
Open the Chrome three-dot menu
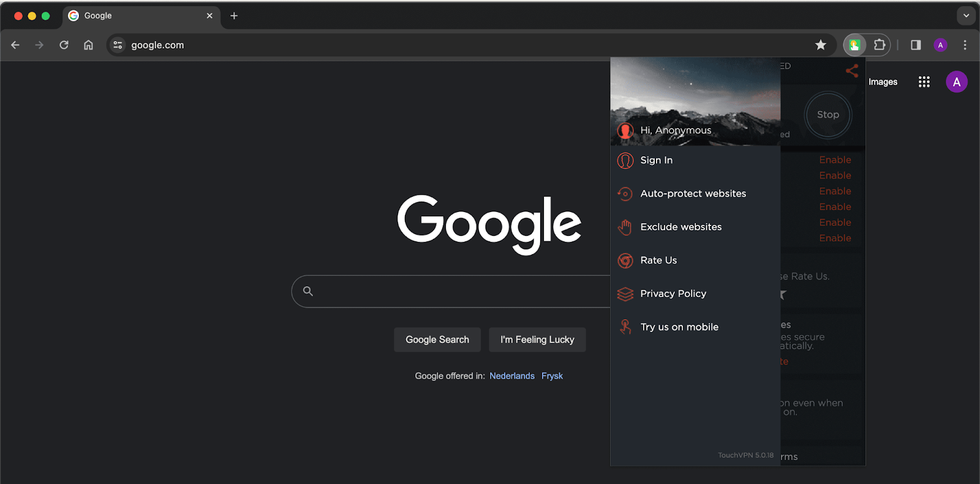pos(965,45)
